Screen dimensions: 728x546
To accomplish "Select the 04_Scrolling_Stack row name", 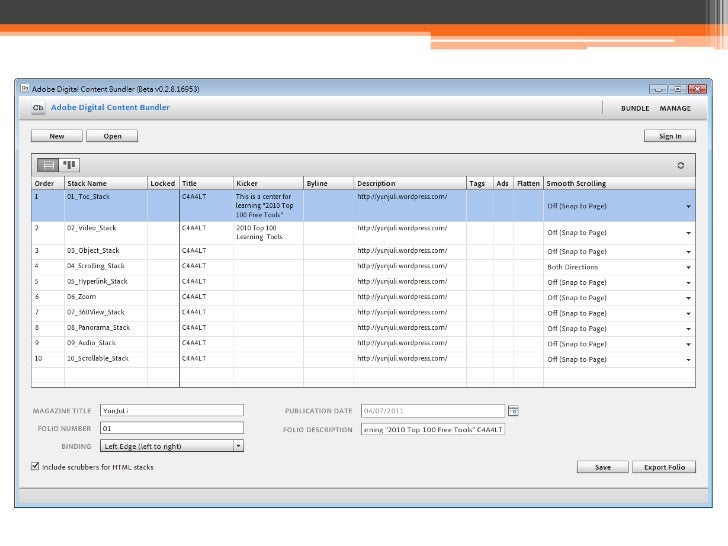I will coord(96,266).
